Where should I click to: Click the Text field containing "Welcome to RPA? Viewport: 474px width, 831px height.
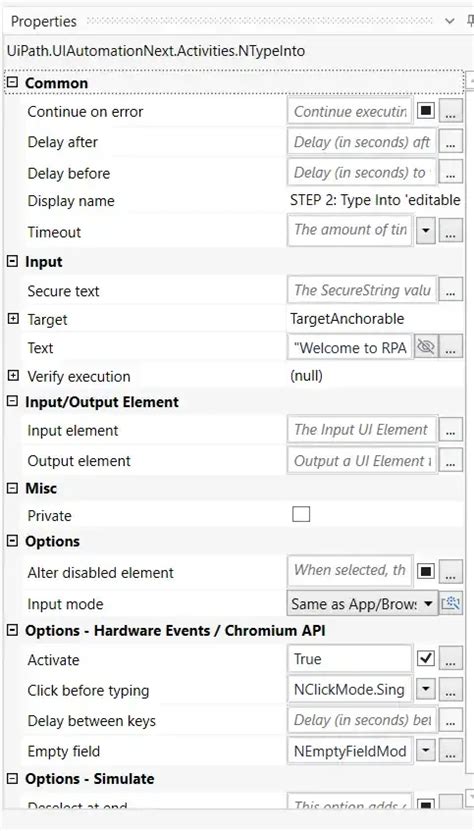coord(350,348)
